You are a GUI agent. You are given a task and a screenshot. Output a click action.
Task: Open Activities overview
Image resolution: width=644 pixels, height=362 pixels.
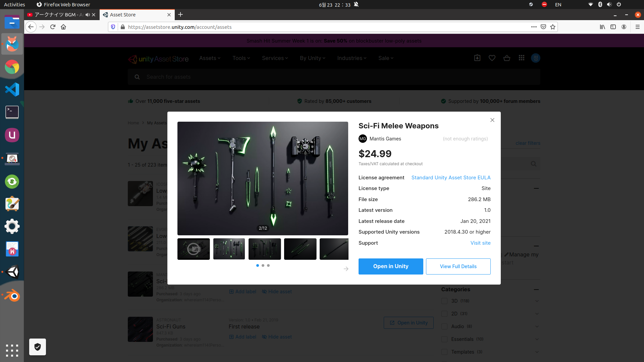pyautogui.click(x=14, y=4)
